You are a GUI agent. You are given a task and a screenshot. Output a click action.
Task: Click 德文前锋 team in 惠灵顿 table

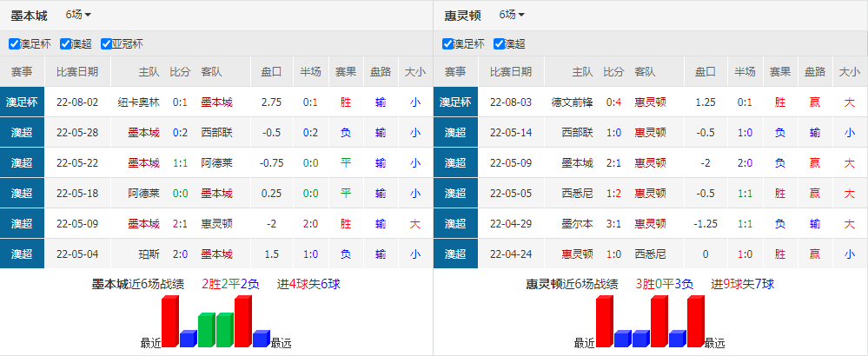[x=573, y=102]
